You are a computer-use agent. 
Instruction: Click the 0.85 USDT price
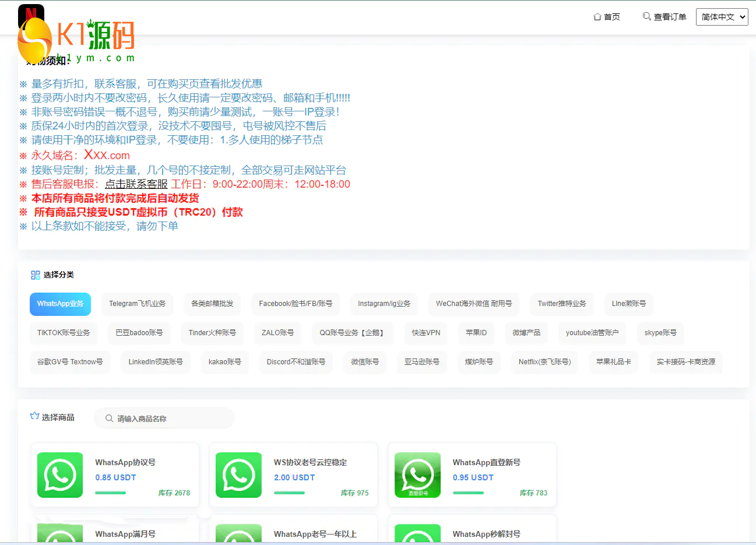tap(115, 477)
